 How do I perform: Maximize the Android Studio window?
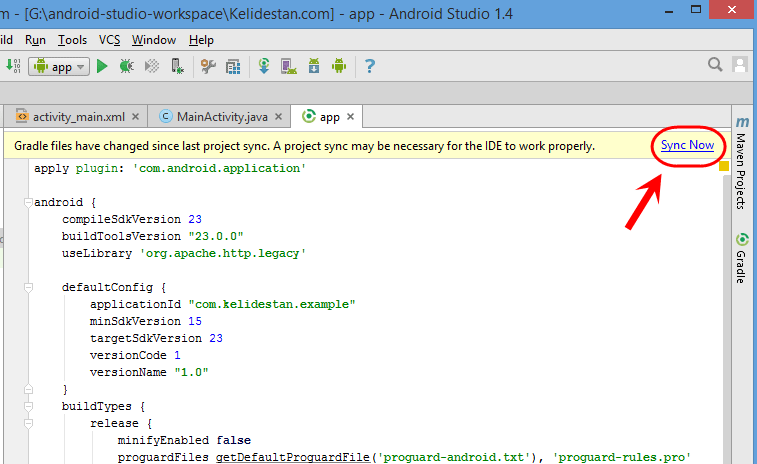pos(696,10)
